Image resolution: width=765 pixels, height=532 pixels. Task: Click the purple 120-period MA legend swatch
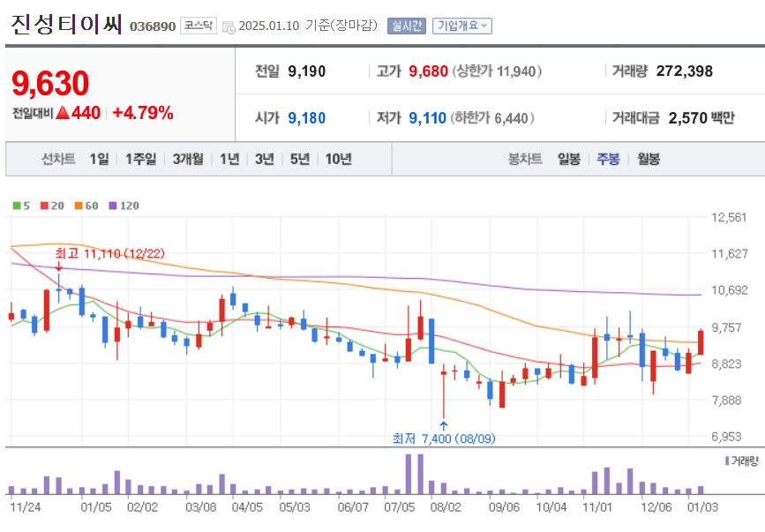[113, 206]
